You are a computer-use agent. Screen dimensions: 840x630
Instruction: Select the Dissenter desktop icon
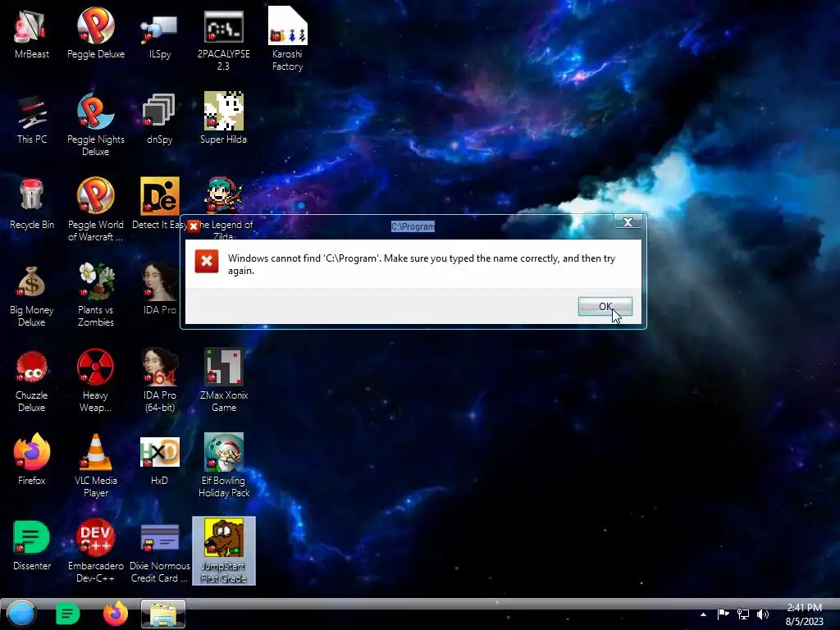click(31, 546)
